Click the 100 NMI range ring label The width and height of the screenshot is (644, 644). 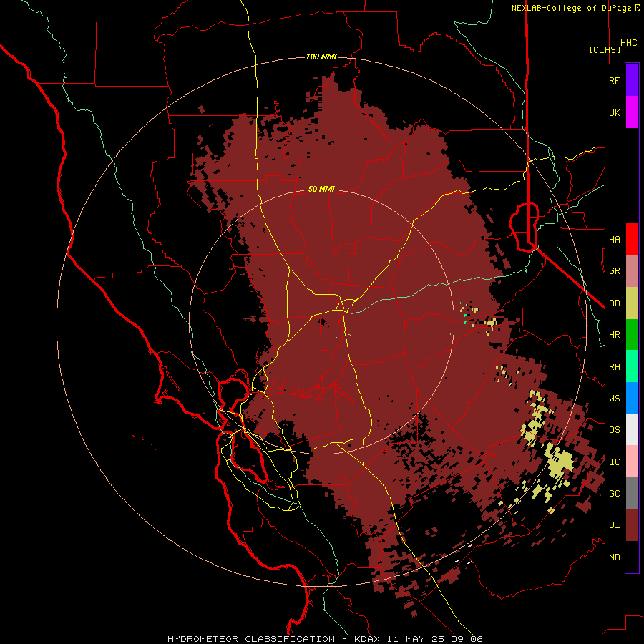(321, 57)
